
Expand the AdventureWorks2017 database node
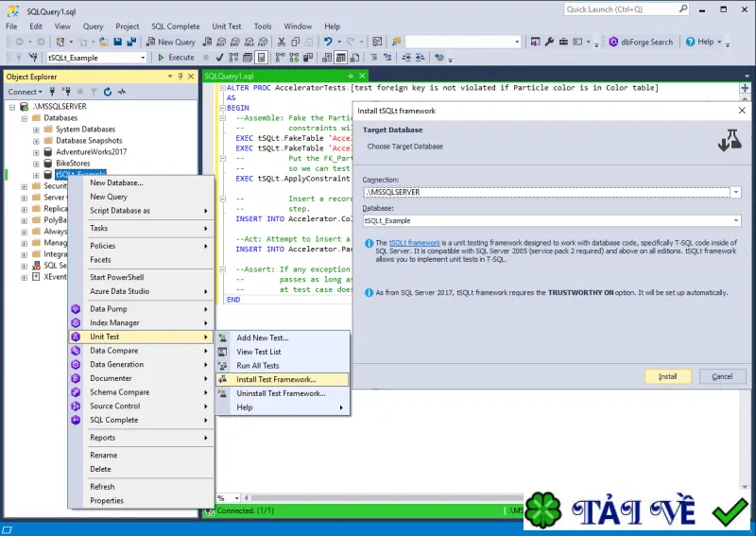click(36, 152)
